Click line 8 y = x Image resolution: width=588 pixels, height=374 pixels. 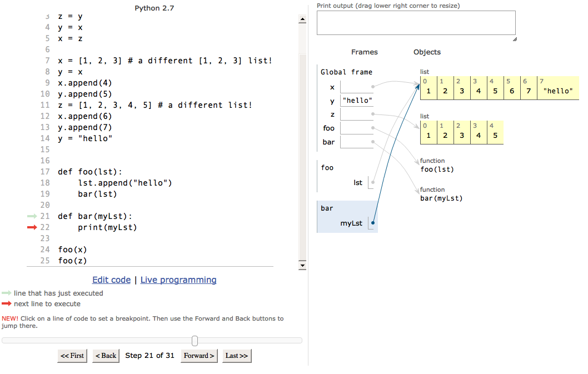(70, 72)
